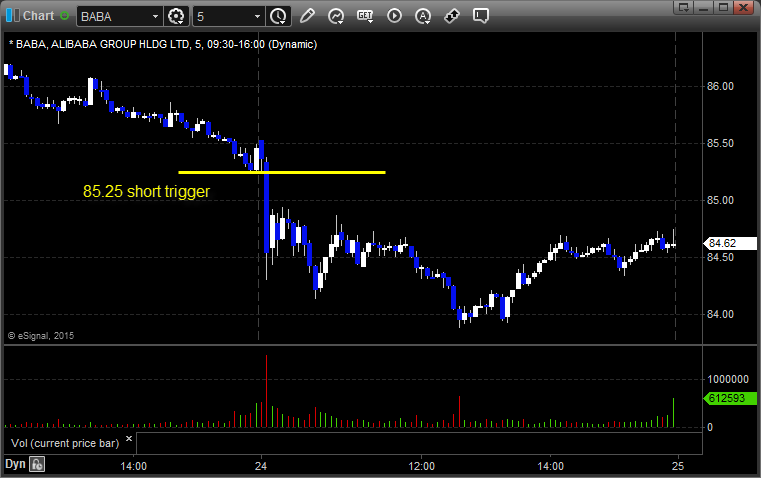Click the 1000000 volume axis label
Viewport: 761px width, 478px height.
point(728,379)
